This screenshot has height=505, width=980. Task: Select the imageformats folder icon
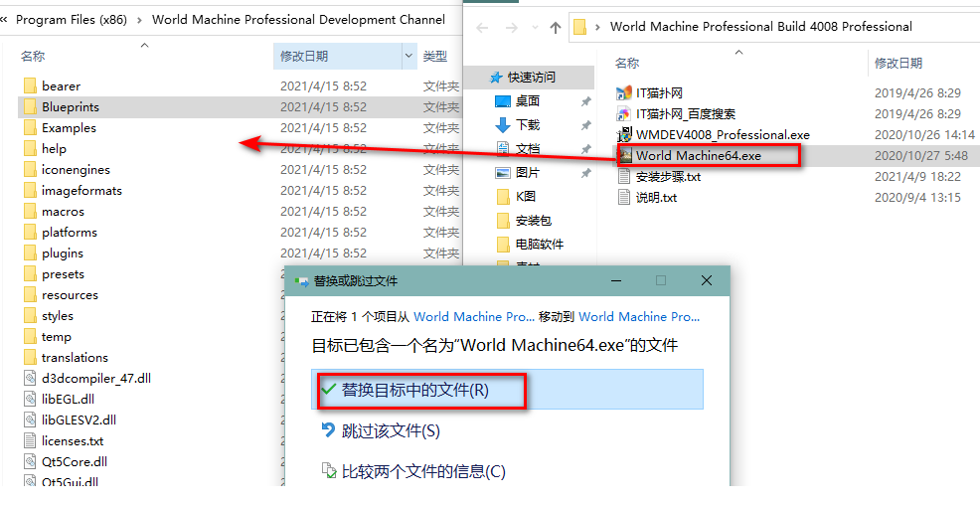pyautogui.click(x=30, y=190)
